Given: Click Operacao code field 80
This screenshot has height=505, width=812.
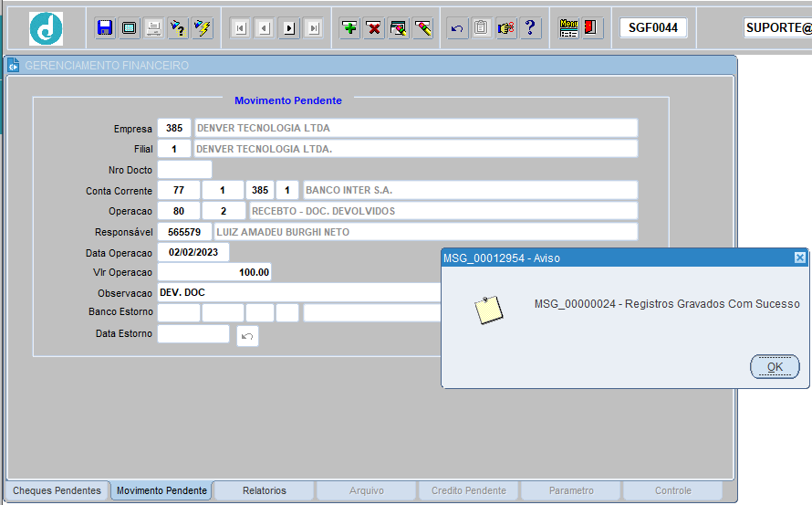Looking at the screenshot, I should pos(179,211).
